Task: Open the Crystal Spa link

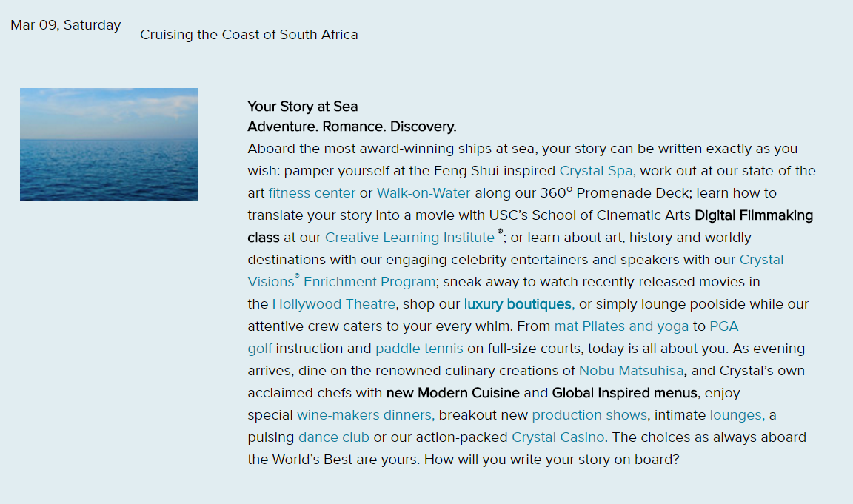Action: (598, 171)
